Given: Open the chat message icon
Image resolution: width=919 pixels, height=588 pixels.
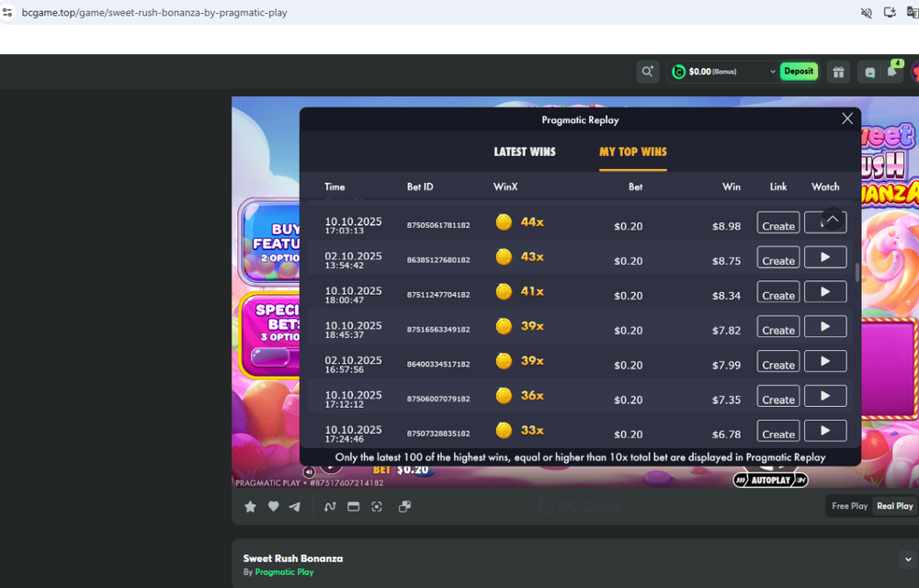Looking at the screenshot, I should coord(868,71).
